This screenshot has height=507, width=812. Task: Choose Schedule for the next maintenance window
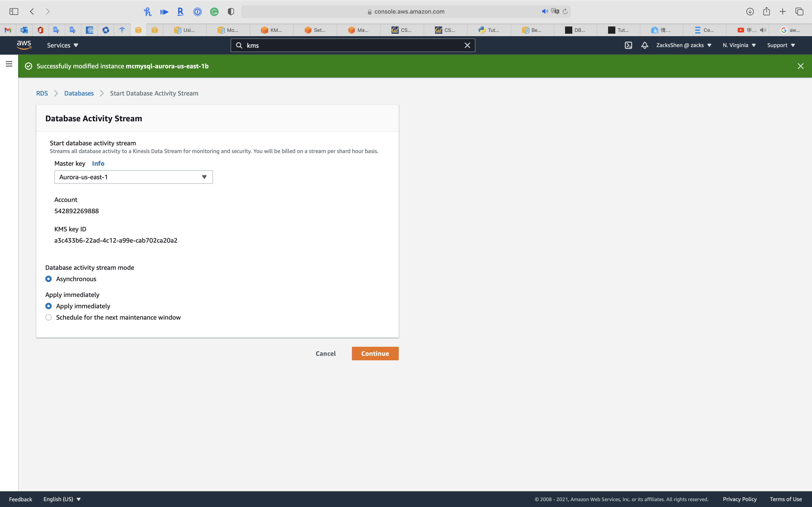pos(48,318)
